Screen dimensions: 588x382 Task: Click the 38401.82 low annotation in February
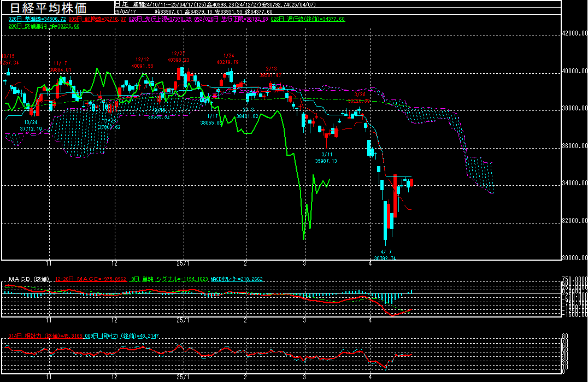(248, 113)
